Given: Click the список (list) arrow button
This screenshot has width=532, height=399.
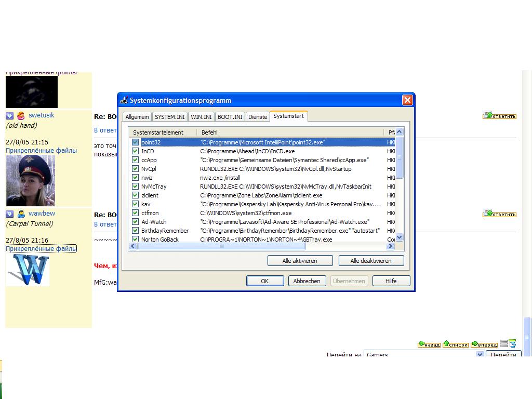Looking at the screenshot, I should click(456, 344).
